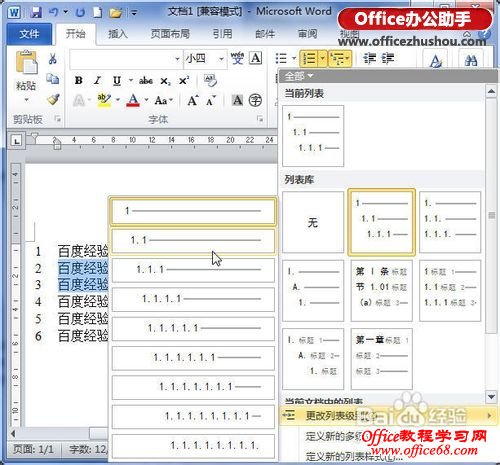Image resolution: width=500 pixels, height=465 pixels.
Task: Click the Save icon in quick access toolbar
Action: coord(36,13)
